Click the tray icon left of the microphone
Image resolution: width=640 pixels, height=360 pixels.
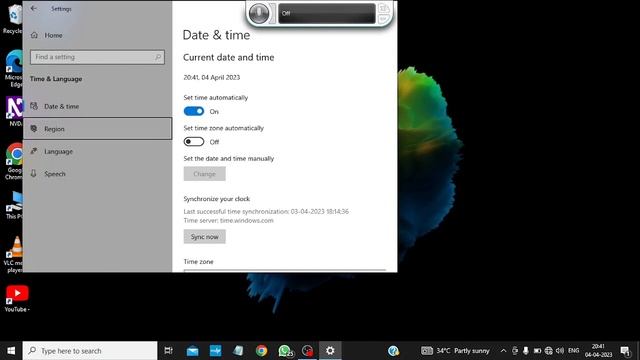click(x=515, y=351)
